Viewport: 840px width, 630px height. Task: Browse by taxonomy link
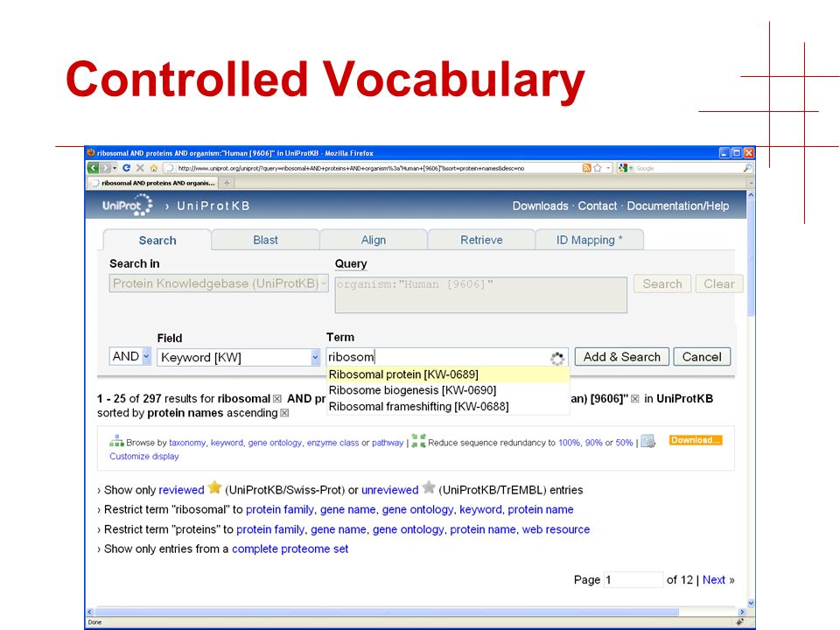point(187,443)
